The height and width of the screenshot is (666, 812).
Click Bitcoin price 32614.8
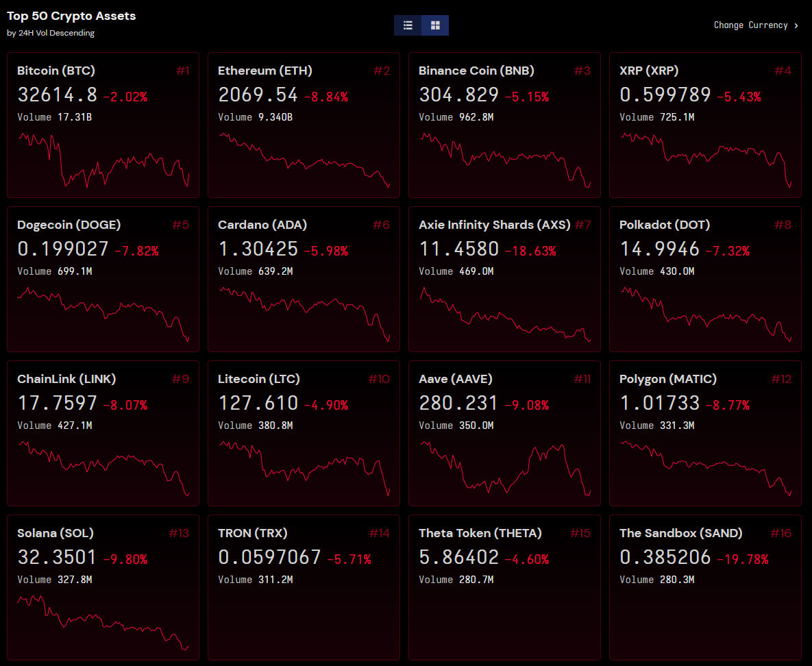(58, 95)
